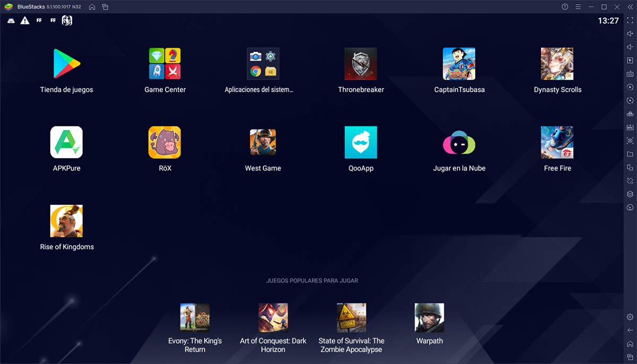The width and height of the screenshot is (637, 364).
Task: Launch the Free Fire app
Action: [557, 142]
